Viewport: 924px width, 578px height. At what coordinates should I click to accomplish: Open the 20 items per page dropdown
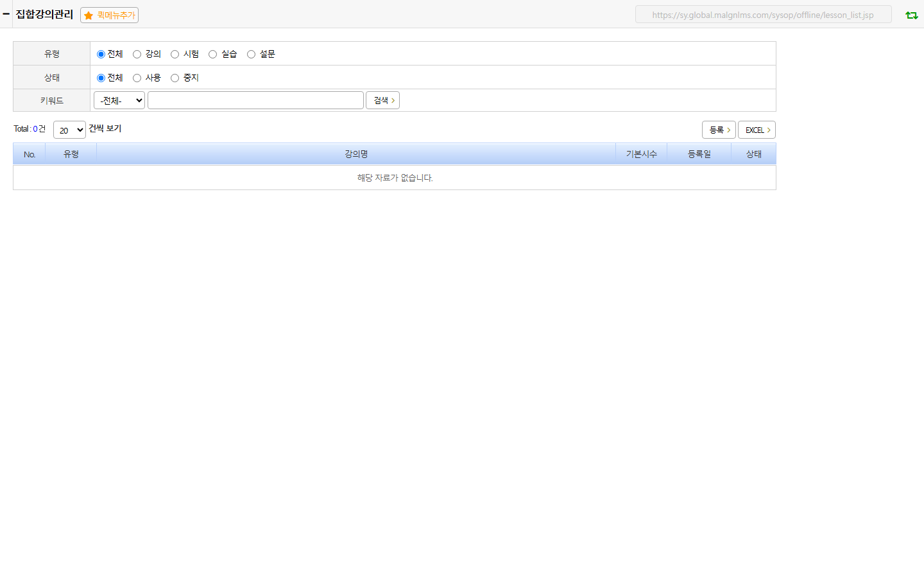[69, 130]
